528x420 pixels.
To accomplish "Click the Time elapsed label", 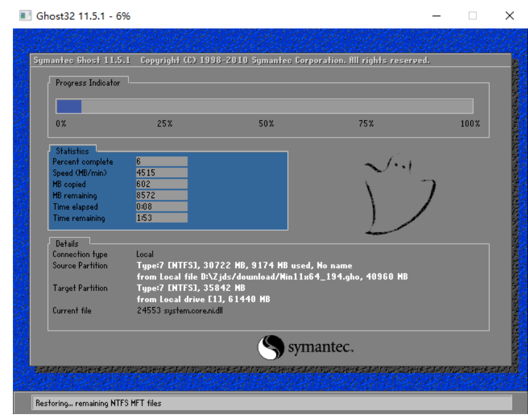I will click(75, 207).
